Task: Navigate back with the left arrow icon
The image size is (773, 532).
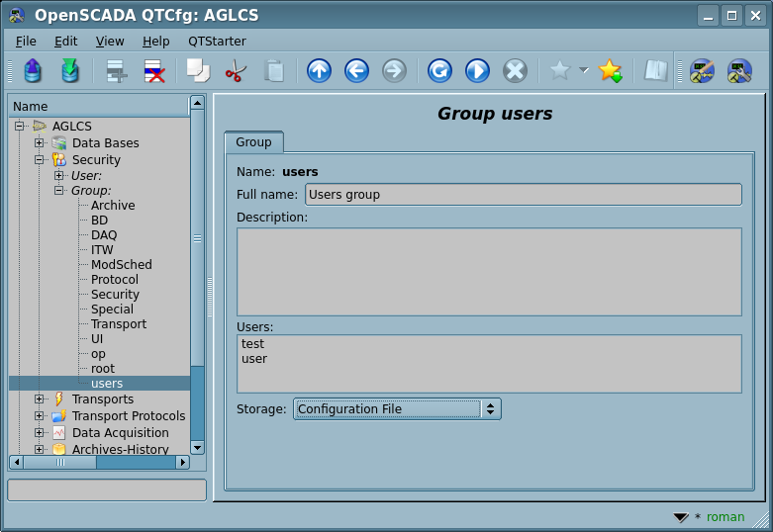Action: pos(356,71)
